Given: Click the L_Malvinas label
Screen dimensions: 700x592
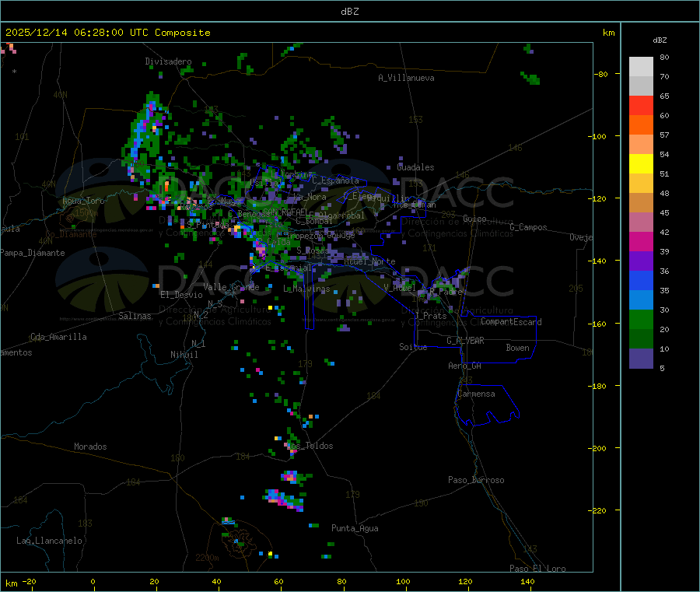Looking at the screenshot, I should (306, 289).
